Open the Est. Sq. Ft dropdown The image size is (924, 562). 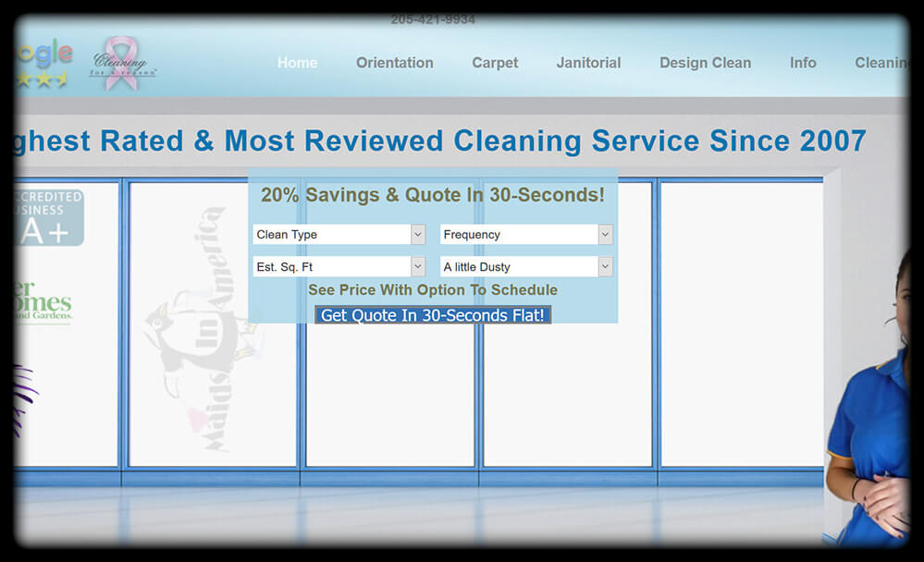[339, 267]
